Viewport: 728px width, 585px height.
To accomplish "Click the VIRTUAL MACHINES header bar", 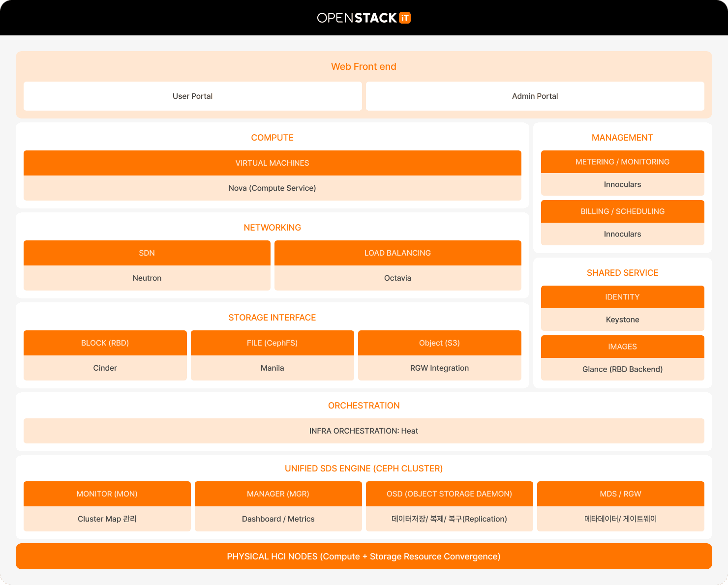I will (x=273, y=163).
